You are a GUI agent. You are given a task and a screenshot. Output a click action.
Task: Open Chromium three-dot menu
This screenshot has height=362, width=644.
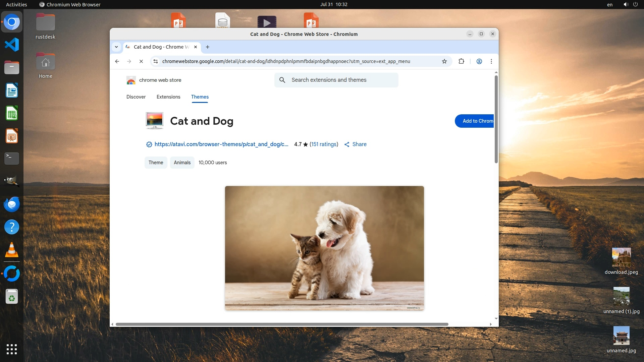click(491, 61)
